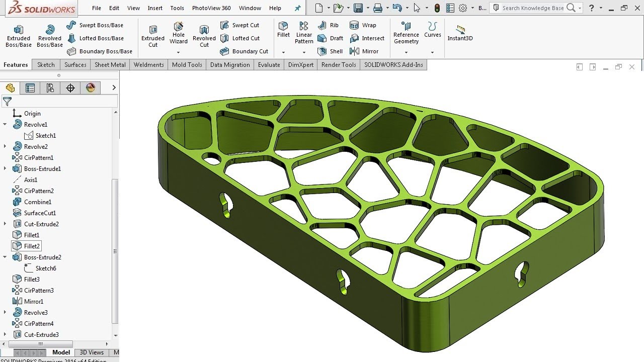
Task: Expand the Boss-Extrude1 feature node
Action: [5, 168]
